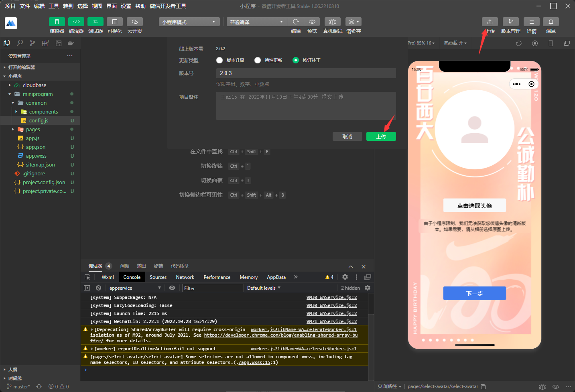Screen dimensions: 575x392
Task: Click the console Filter input
Action: point(213,288)
